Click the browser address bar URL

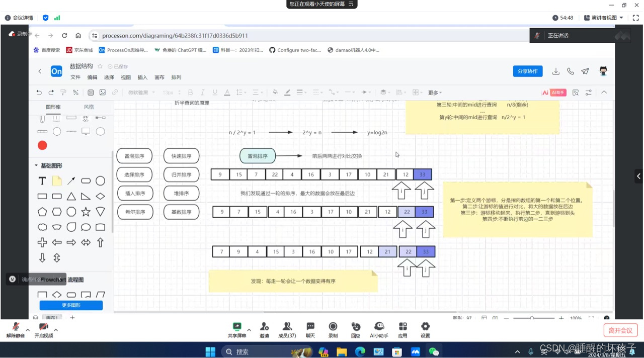coord(175,36)
